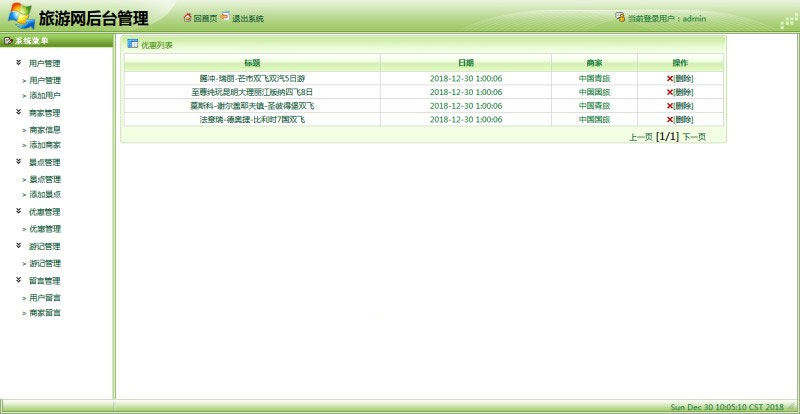Go to next page with 下一页
Viewport: 800px width, 414px height.
coord(694,137)
